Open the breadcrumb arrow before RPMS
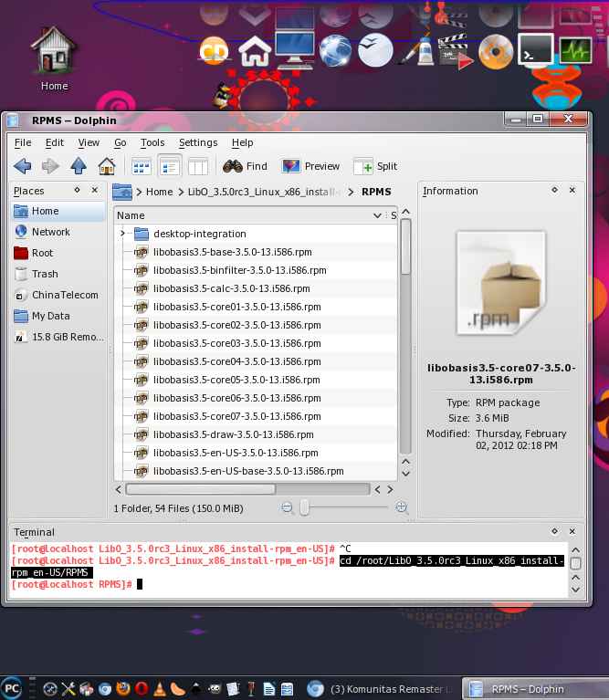609x700 pixels. tap(351, 192)
